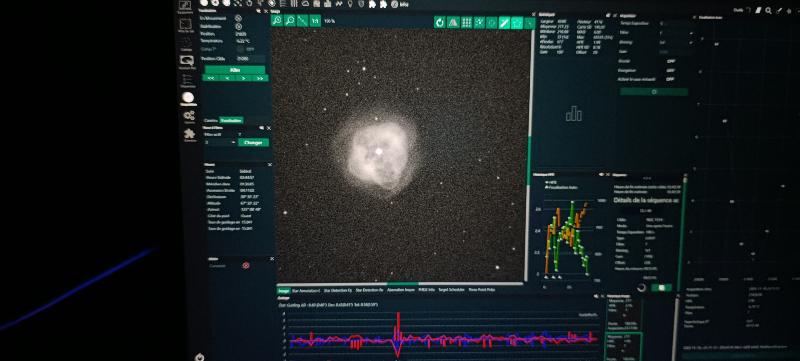Open the filter selection dropdown beside Changer

tap(220, 143)
